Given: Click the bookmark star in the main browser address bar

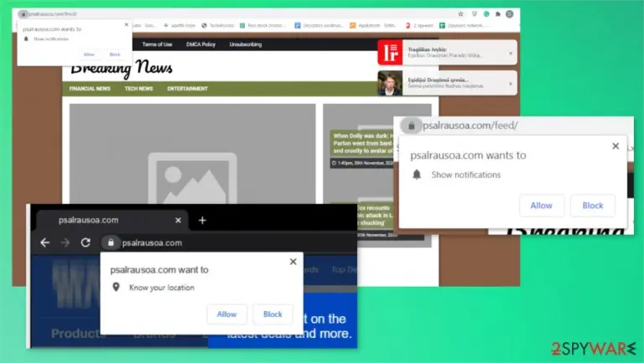Looking at the screenshot, I should [x=461, y=14].
